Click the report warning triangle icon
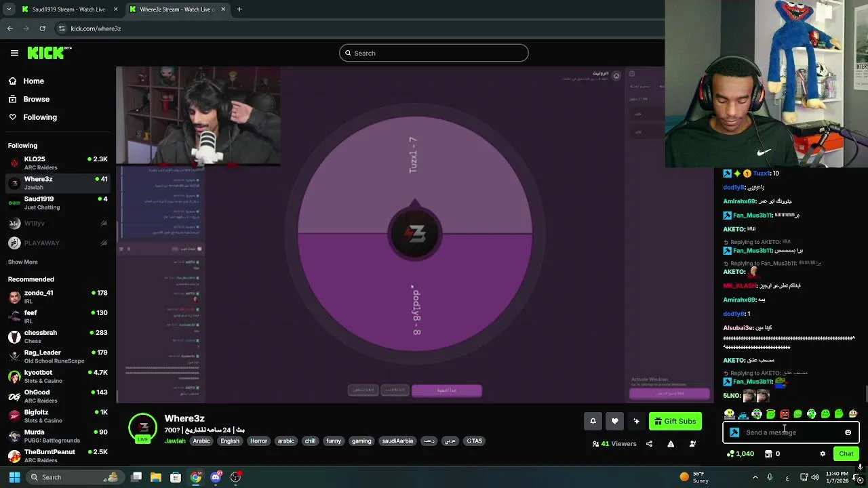The width and height of the screenshot is (868, 488). (671, 444)
